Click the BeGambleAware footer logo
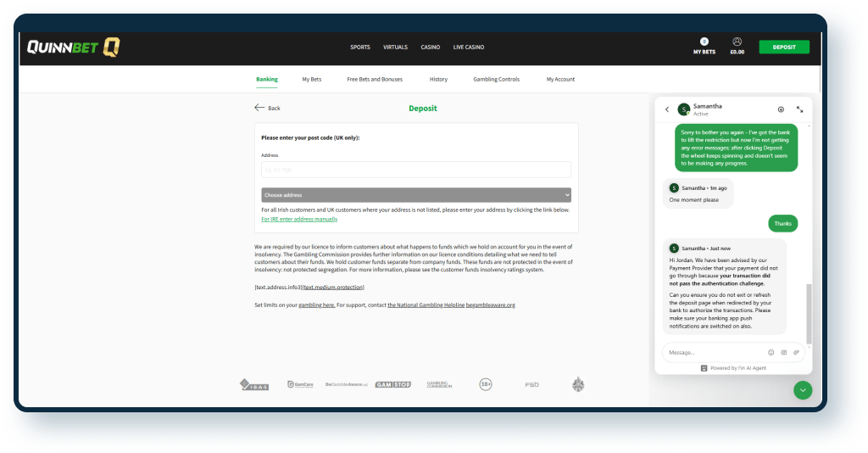This screenshot has width=868, height=453. (x=347, y=384)
